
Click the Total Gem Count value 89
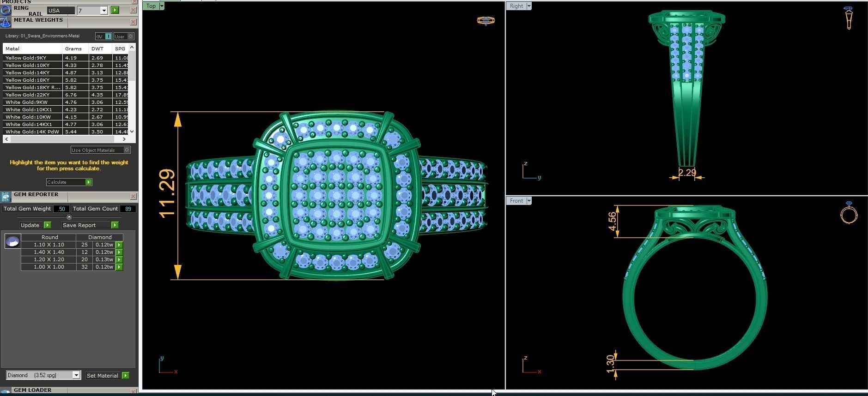(x=128, y=209)
